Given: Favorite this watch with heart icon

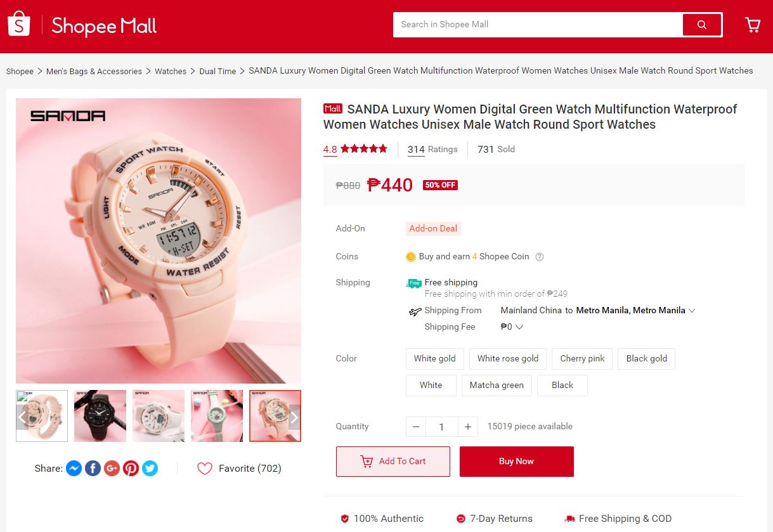Looking at the screenshot, I should [204, 469].
